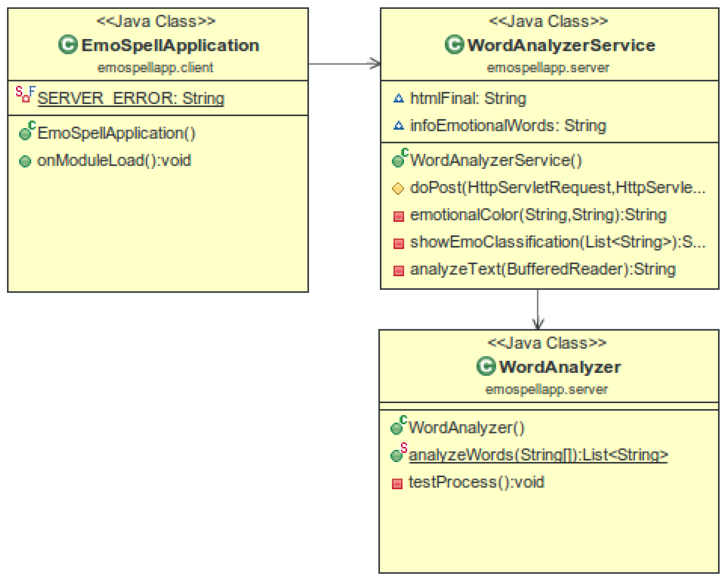This screenshot has width=728, height=580.
Task: Click the WordAnalyzerService class title
Action: (x=561, y=45)
